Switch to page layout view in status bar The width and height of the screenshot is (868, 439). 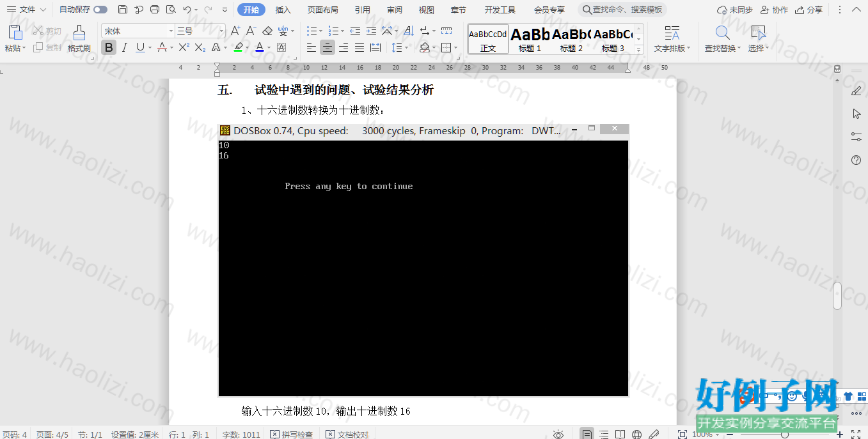(587, 435)
